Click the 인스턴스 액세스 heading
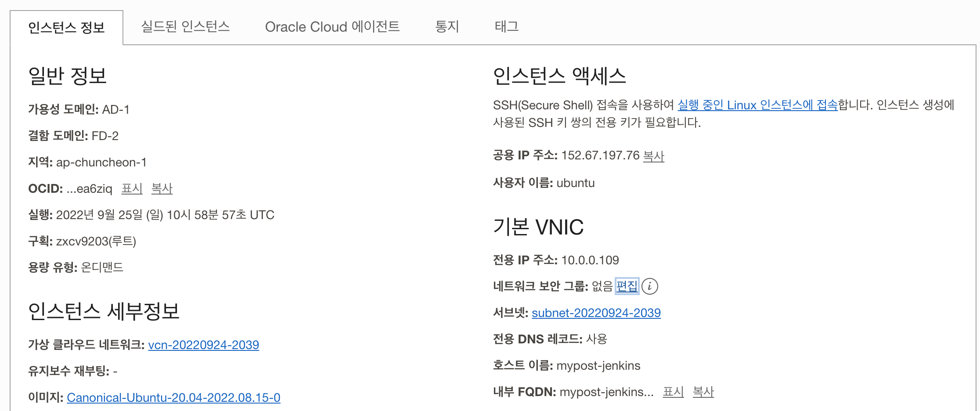Viewport: 980px width, 411px height. click(559, 76)
